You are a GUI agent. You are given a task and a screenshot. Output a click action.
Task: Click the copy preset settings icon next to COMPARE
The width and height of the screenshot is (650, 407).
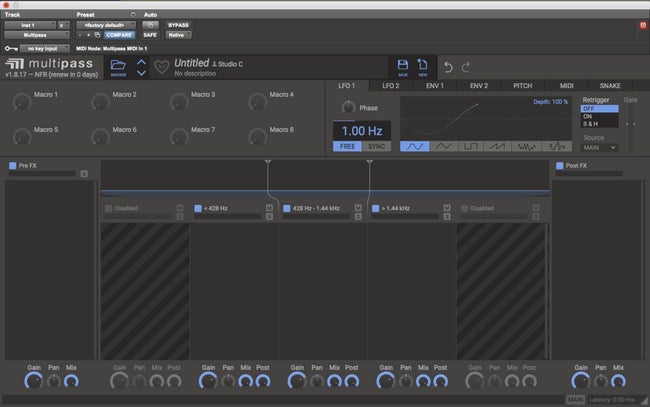click(x=97, y=35)
